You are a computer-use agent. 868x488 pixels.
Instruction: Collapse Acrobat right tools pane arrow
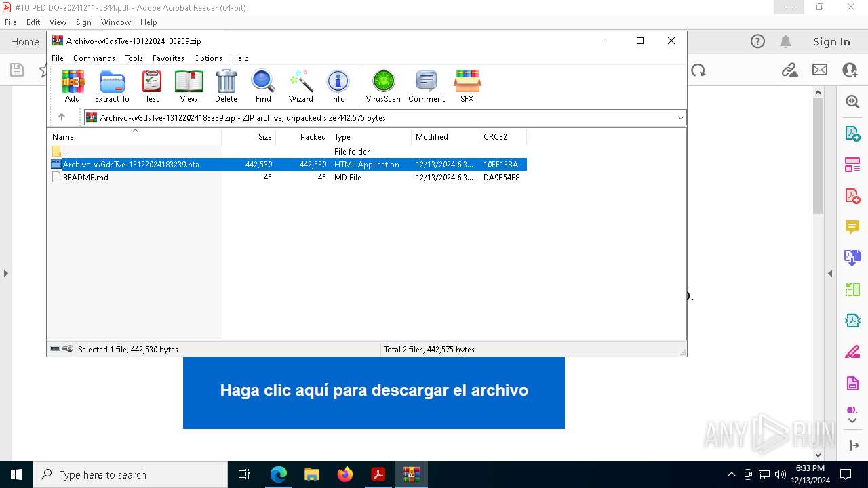point(830,273)
